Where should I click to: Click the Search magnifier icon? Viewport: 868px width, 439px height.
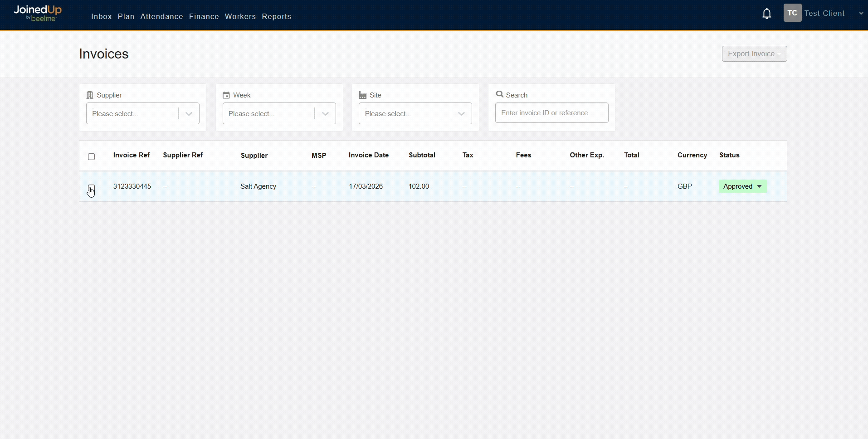[500, 94]
